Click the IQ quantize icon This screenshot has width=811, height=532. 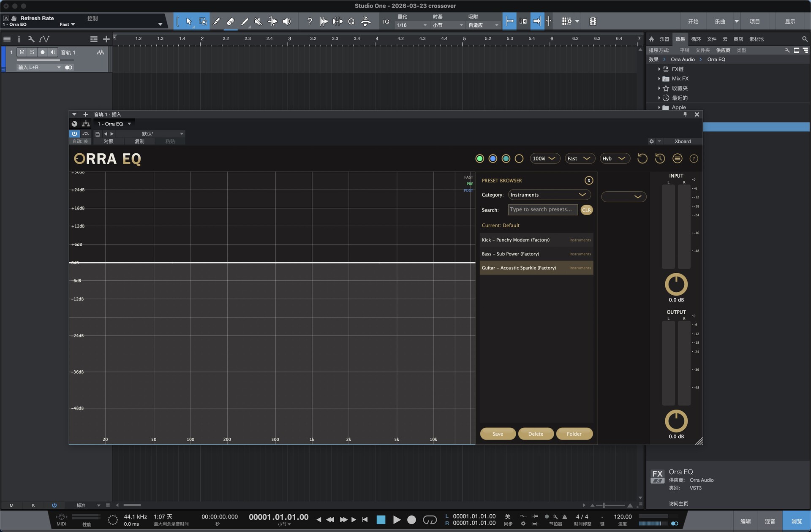point(386,22)
